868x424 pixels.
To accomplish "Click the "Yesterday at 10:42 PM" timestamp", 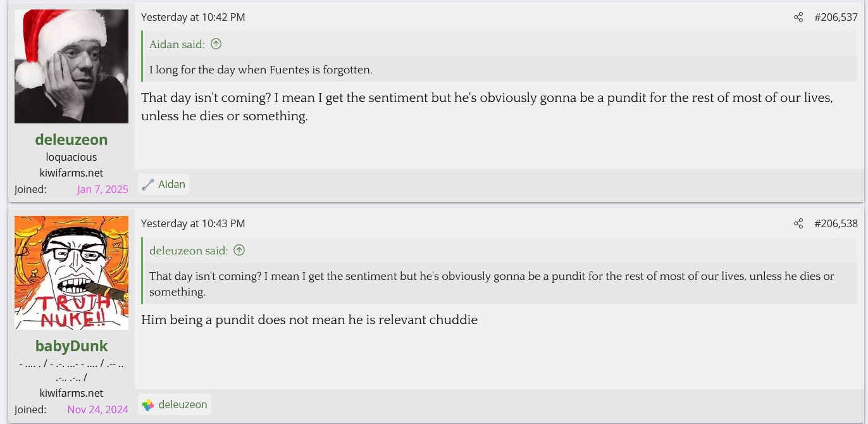I will tap(193, 17).
